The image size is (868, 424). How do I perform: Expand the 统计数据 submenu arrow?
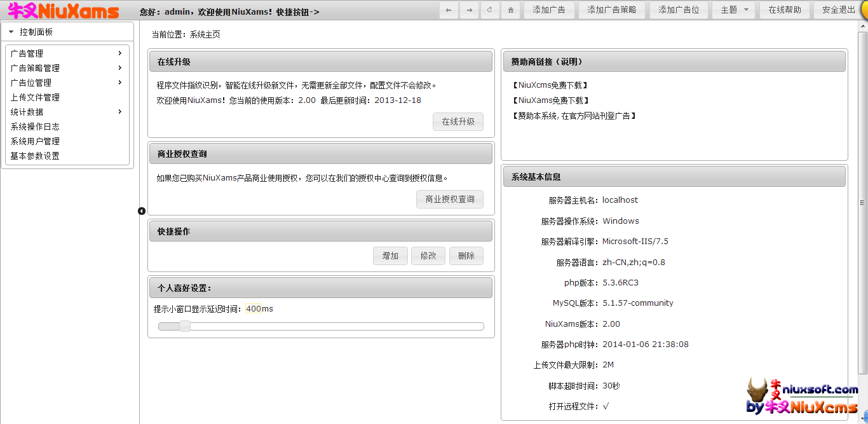click(120, 112)
